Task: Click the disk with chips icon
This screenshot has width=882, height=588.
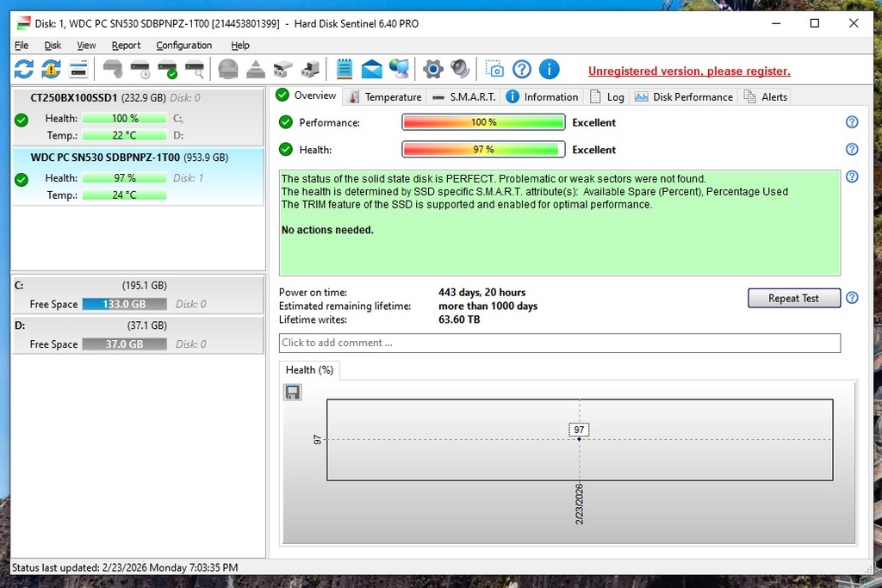Action: (x=283, y=69)
